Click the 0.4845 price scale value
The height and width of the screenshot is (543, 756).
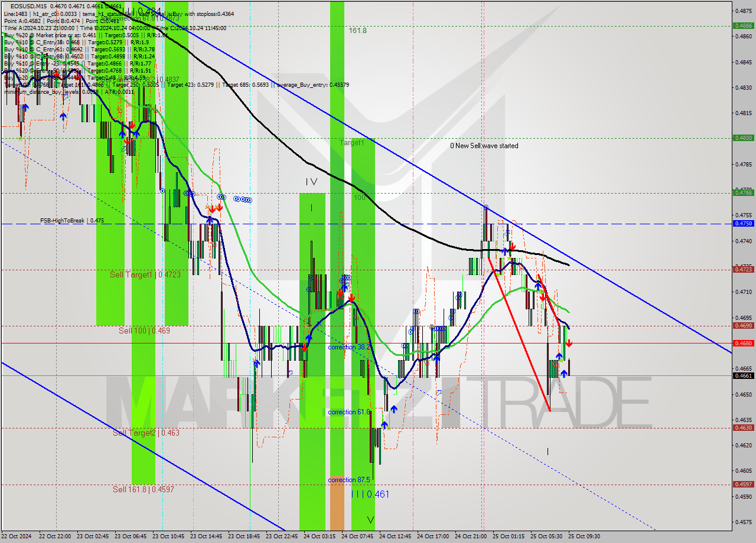tap(743, 62)
